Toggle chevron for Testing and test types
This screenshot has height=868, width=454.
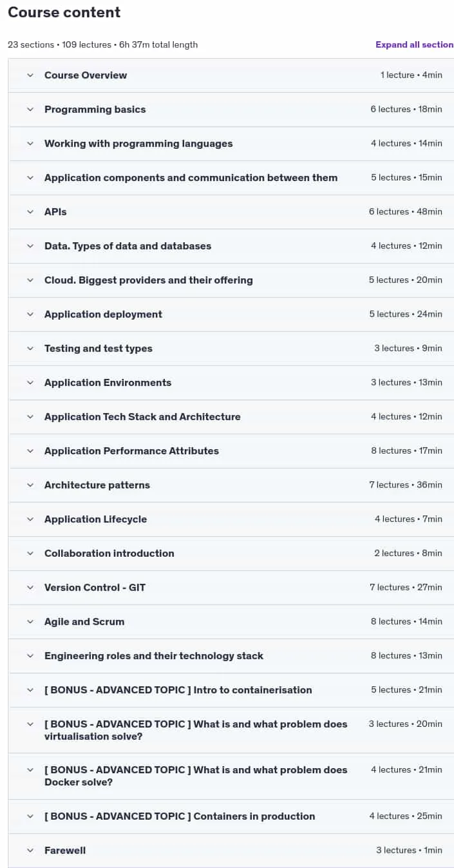coord(30,349)
